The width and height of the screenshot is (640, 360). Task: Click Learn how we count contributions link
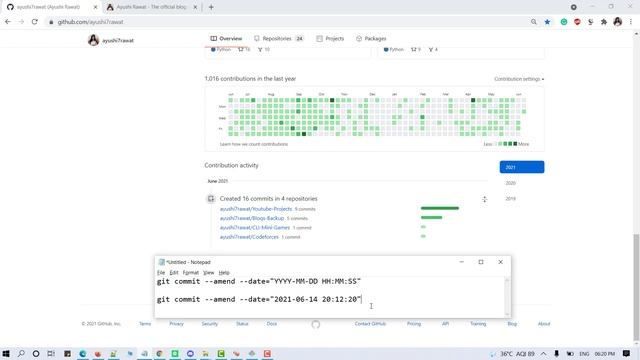[254, 144]
